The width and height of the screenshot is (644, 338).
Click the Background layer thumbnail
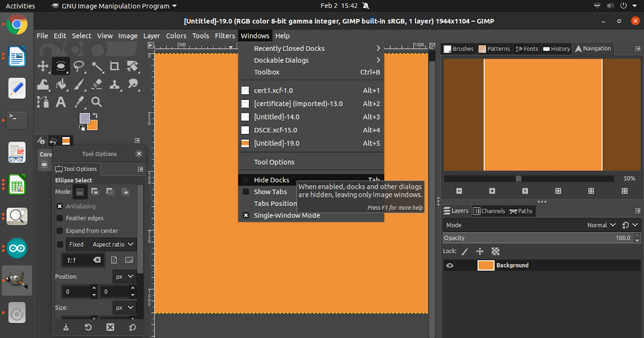pos(486,265)
